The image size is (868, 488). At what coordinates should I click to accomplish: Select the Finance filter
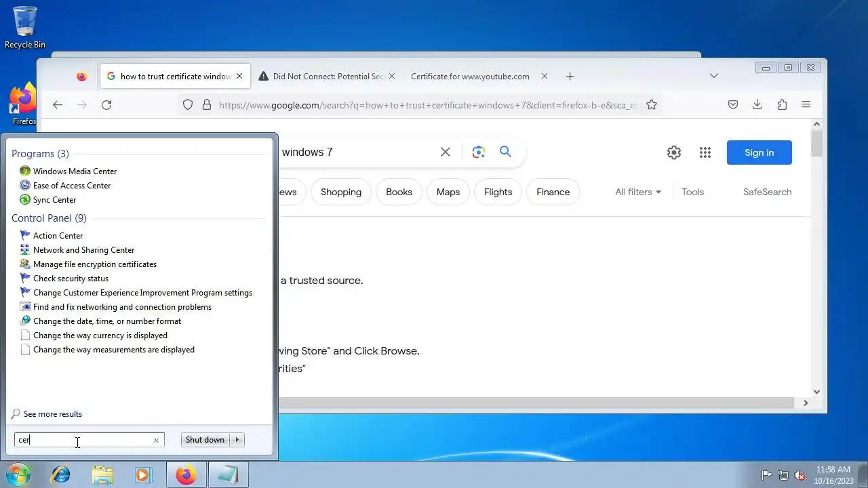[x=553, y=192]
